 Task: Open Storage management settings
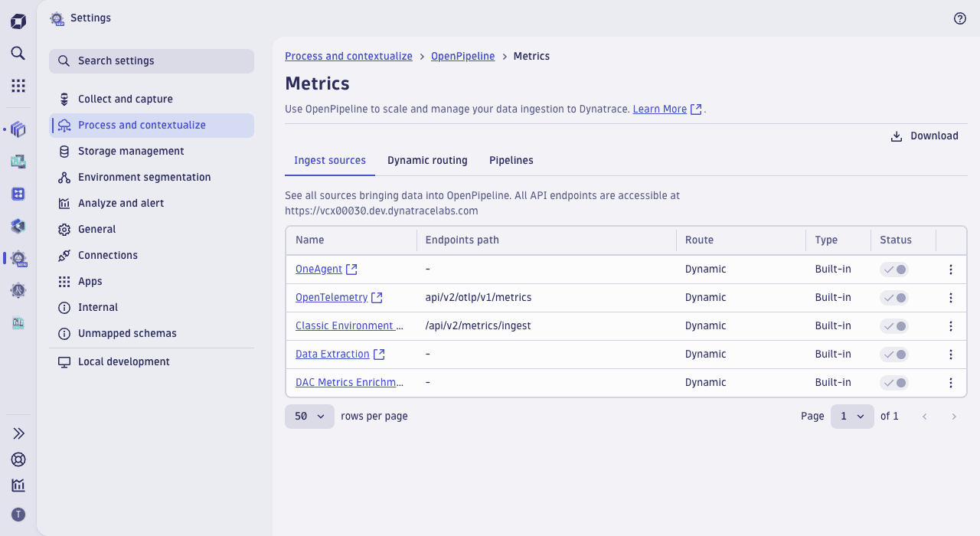(x=152, y=151)
